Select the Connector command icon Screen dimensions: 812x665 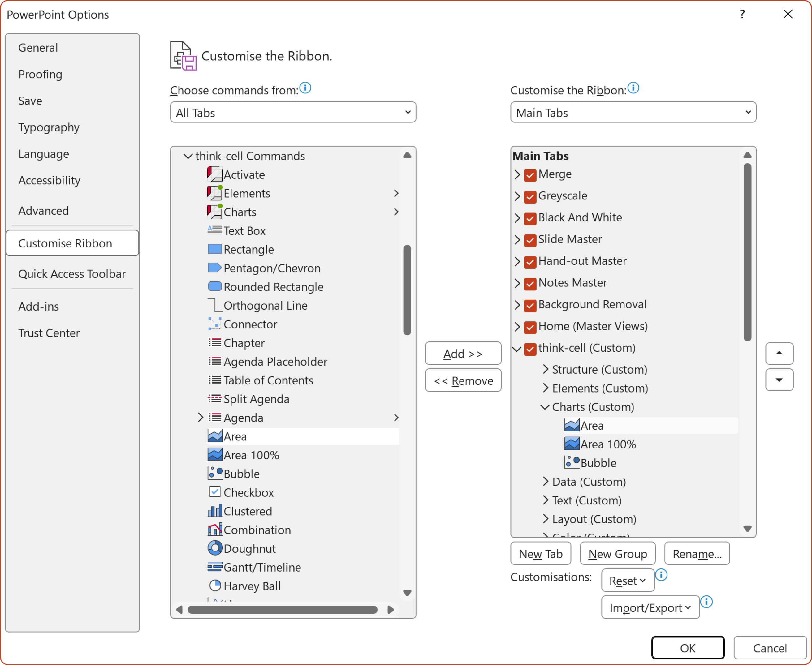pos(214,324)
